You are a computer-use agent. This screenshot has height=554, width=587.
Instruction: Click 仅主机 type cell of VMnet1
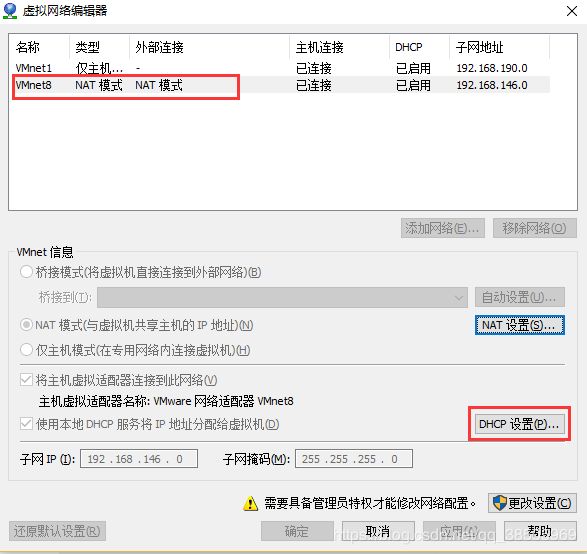coord(99,68)
